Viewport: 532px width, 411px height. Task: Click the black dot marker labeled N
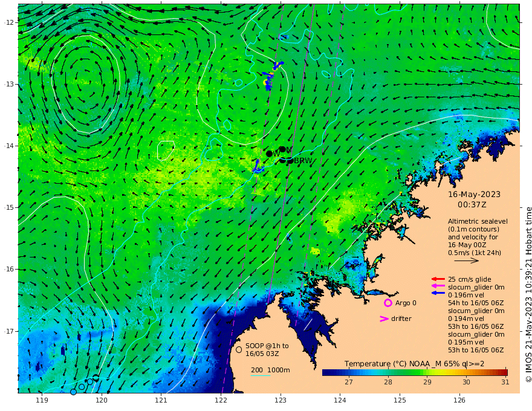[282, 149]
